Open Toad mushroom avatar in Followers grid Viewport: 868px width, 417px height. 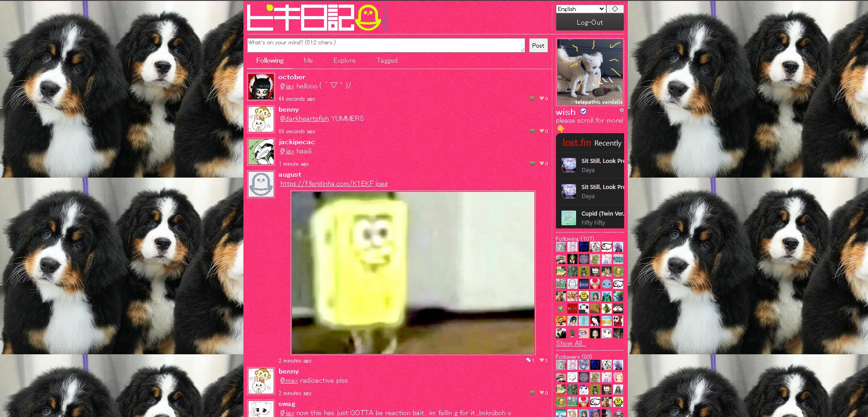(x=583, y=402)
